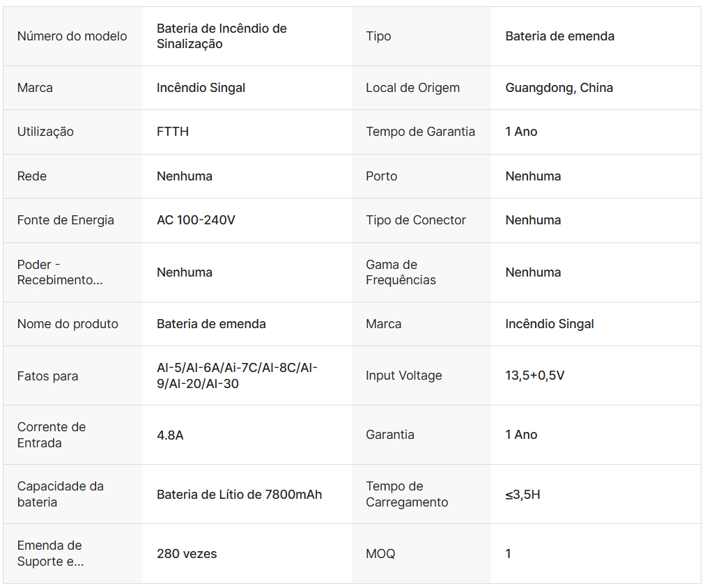This screenshot has width=705, height=588.
Task: Click the 'MOQ' label cell
Action: [380, 554]
